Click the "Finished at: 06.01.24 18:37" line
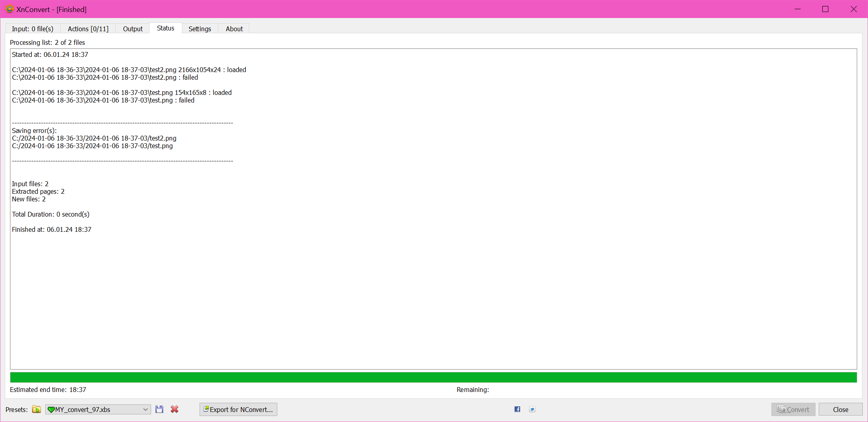This screenshot has width=868, height=422. click(x=52, y=229)
